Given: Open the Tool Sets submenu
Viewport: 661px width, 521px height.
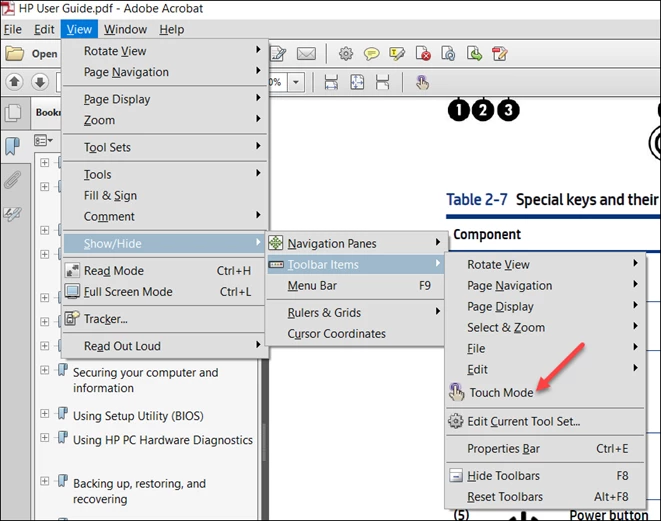Looking at the screenshot, I should 165,147.
